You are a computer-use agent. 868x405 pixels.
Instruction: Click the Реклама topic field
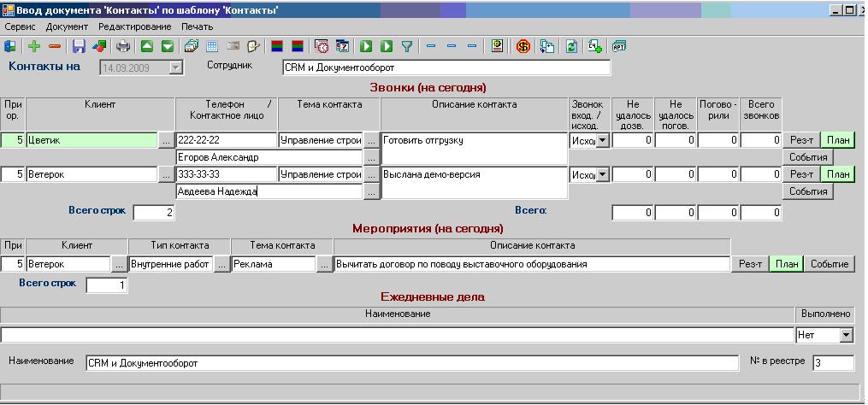(274, 265)
